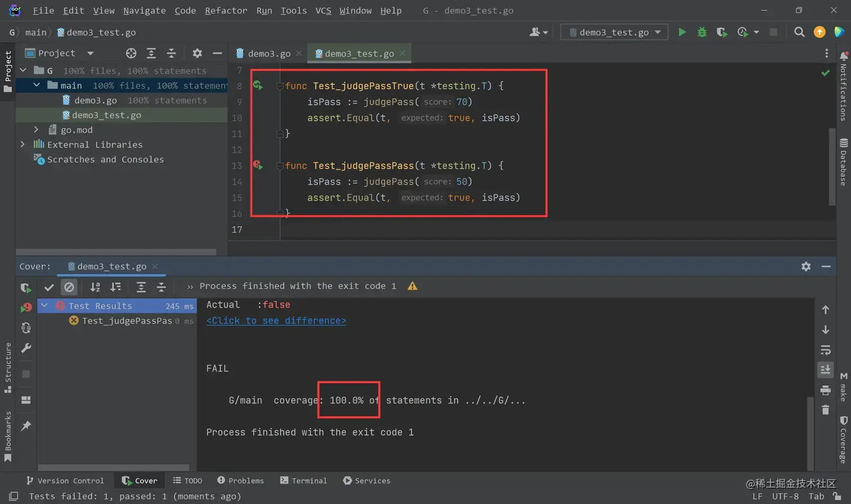Hide the Project panel with minus icon
The image size is (851, 504).
click(x=217, y=53)
